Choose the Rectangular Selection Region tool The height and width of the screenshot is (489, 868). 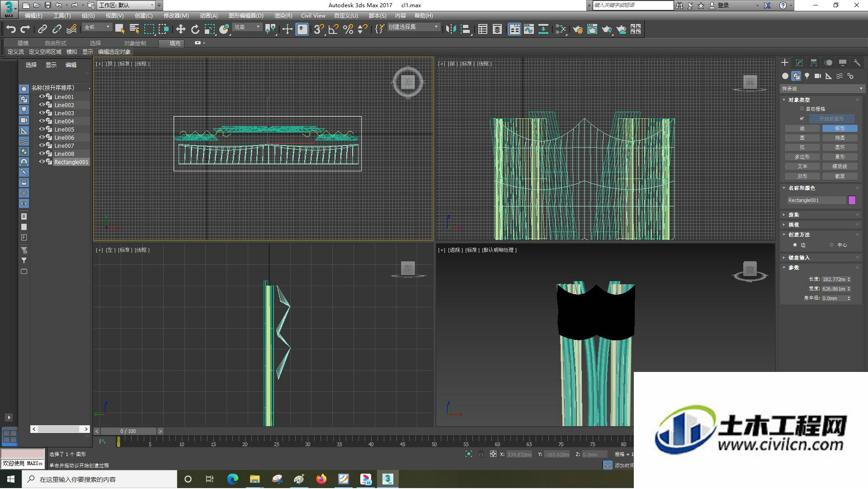pyautogui.click(x=149, y=29)
